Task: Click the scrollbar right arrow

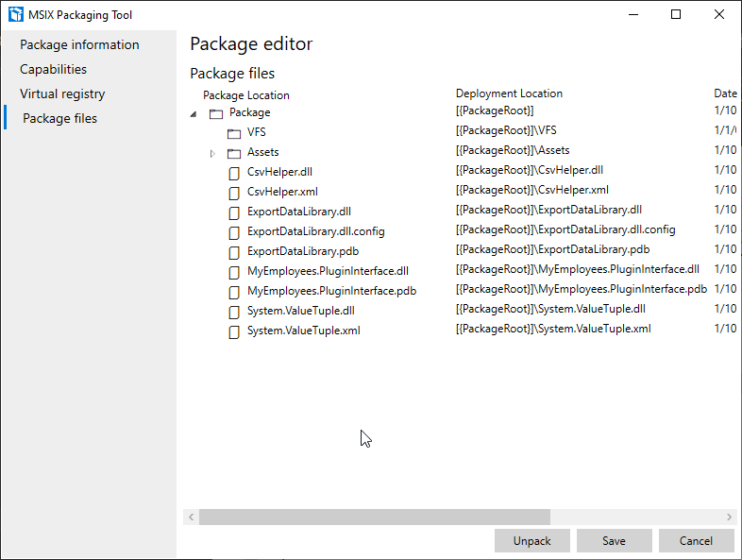Action: [729, 518]
